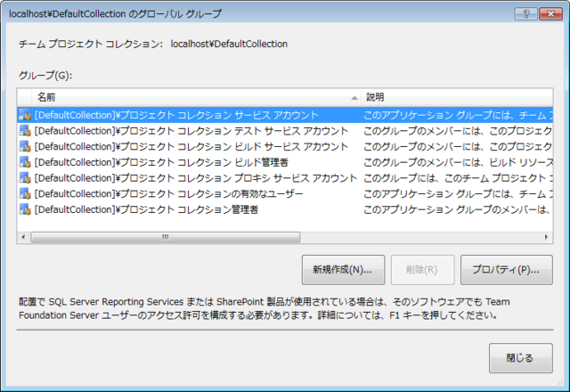This screenshot has width=570, height=392.
Task: Click the 説明 column header
Action: pyautogui.click(x=457, y=97)
